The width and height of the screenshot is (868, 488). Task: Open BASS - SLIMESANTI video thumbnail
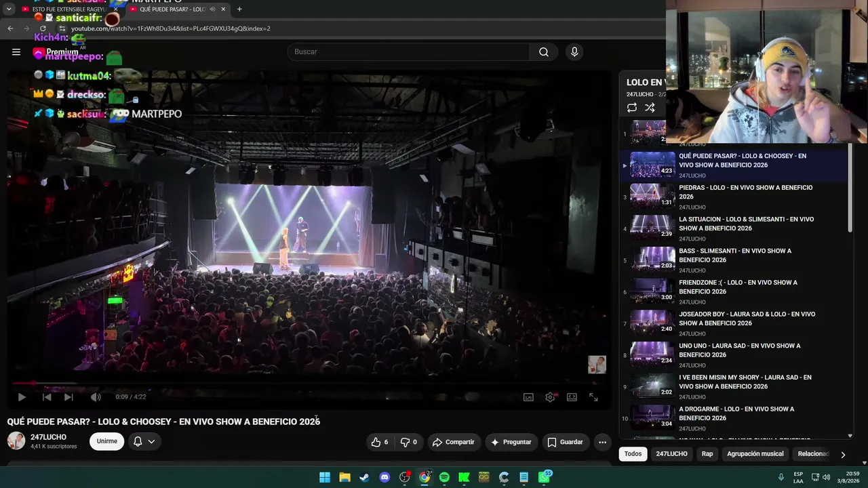pos(652,260)
